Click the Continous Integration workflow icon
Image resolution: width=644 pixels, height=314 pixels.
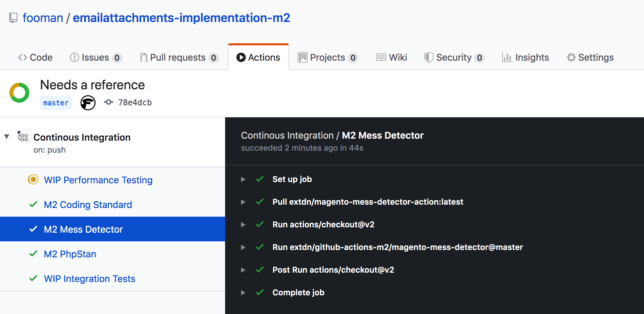tap(23, 137)
